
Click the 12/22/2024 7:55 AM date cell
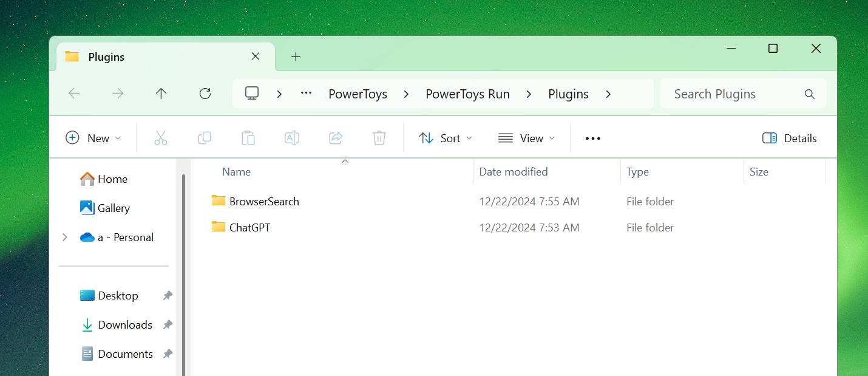tap(529, 202)
